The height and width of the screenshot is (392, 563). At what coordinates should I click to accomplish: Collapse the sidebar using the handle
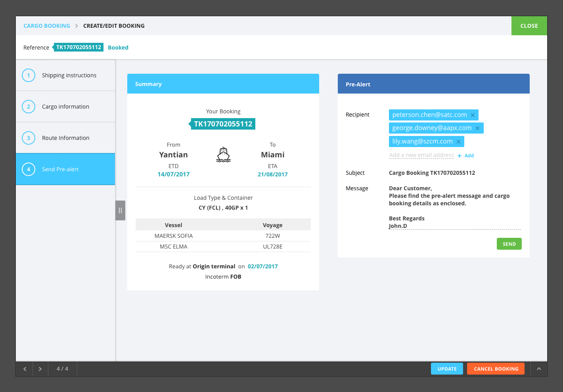120,210
